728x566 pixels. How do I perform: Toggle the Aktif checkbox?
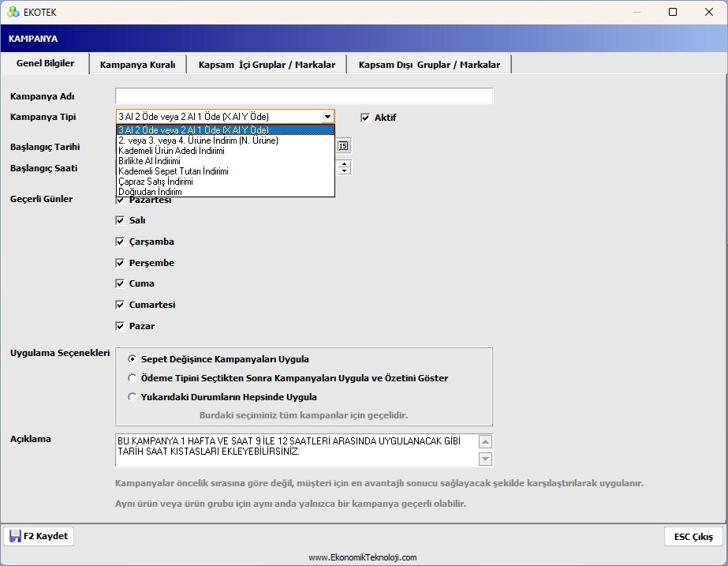[365, 118]
